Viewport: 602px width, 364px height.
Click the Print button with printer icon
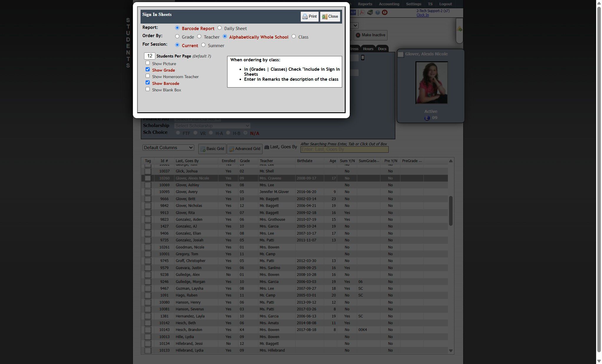(309, 17)
